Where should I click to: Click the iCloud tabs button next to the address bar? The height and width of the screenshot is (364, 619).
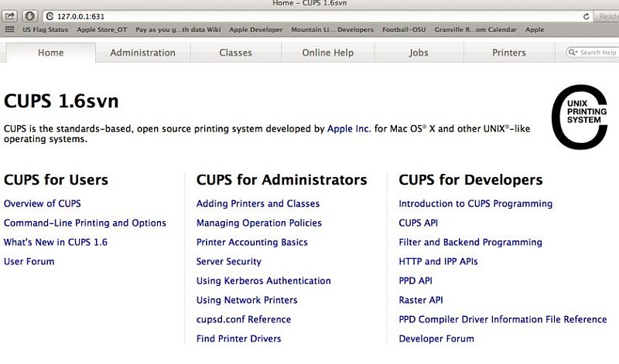[29, 16]
